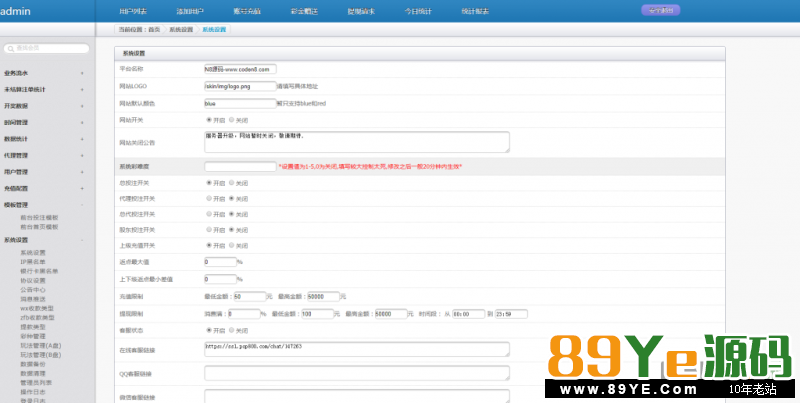
Task: Select 开启 for 代理投注开关
Action: click(x=208, y=198)
